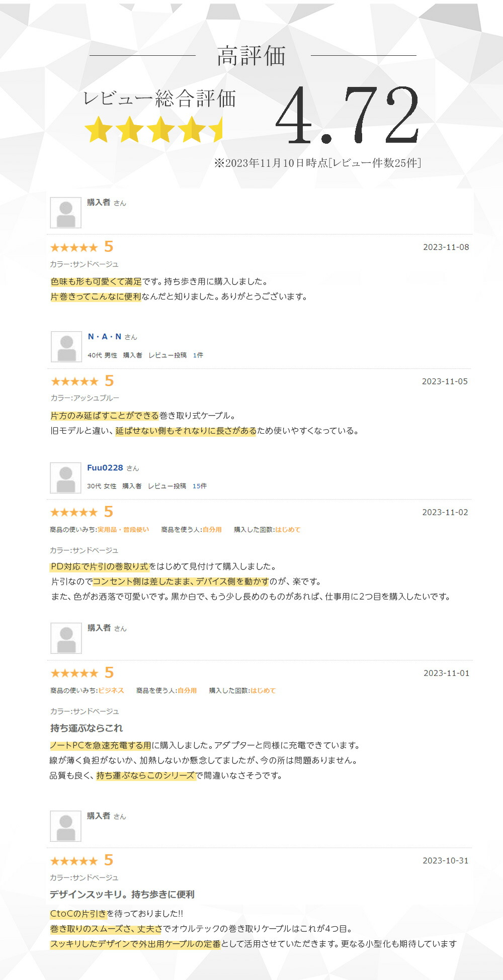Click the 高評価 heading
Screen dimensions: 503x980
point(251,56)
